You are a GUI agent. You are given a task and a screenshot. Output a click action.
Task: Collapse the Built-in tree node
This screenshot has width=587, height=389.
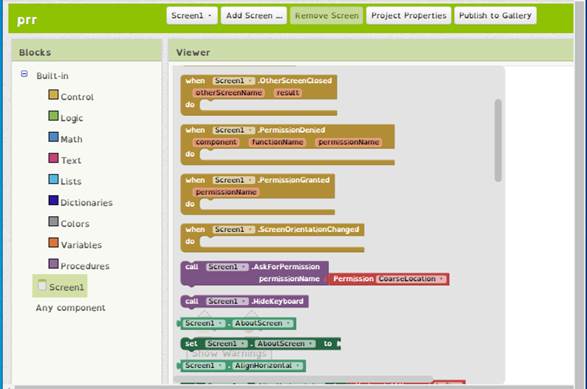coord(24,74)
